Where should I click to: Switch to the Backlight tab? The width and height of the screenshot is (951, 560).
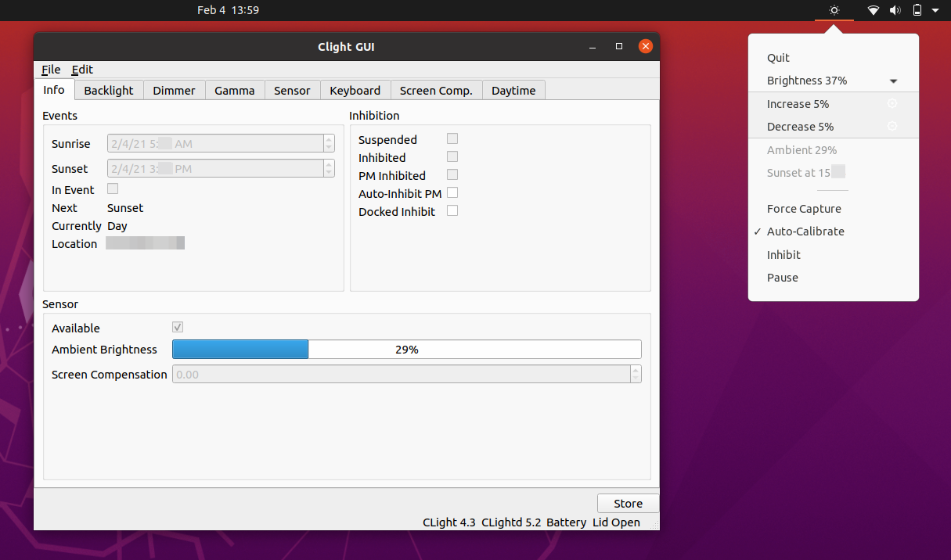pos(109,90)
